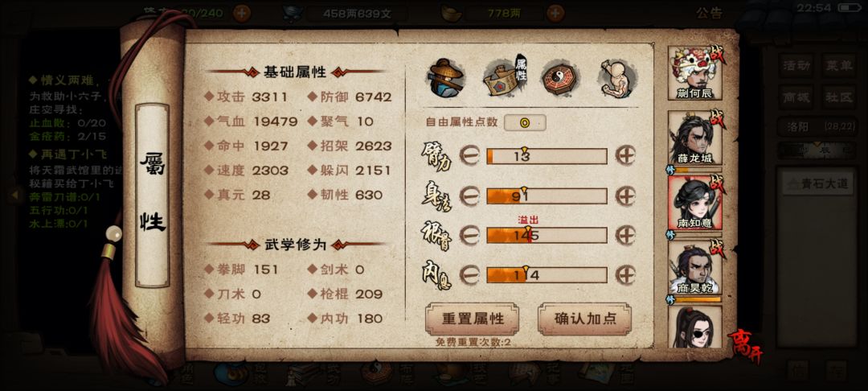Confirm points with 确认加点 button
This screenshot has width=868, height=391.
click(584, 319)
